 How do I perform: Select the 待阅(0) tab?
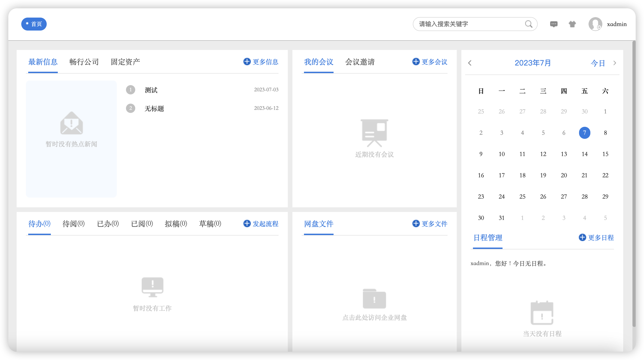point(74,224)
